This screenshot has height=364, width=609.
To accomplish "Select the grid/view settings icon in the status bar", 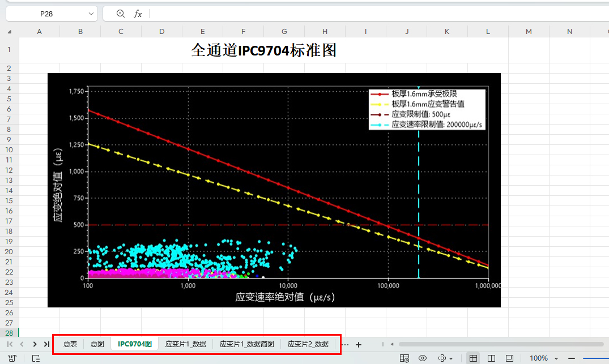I will 404,358.
